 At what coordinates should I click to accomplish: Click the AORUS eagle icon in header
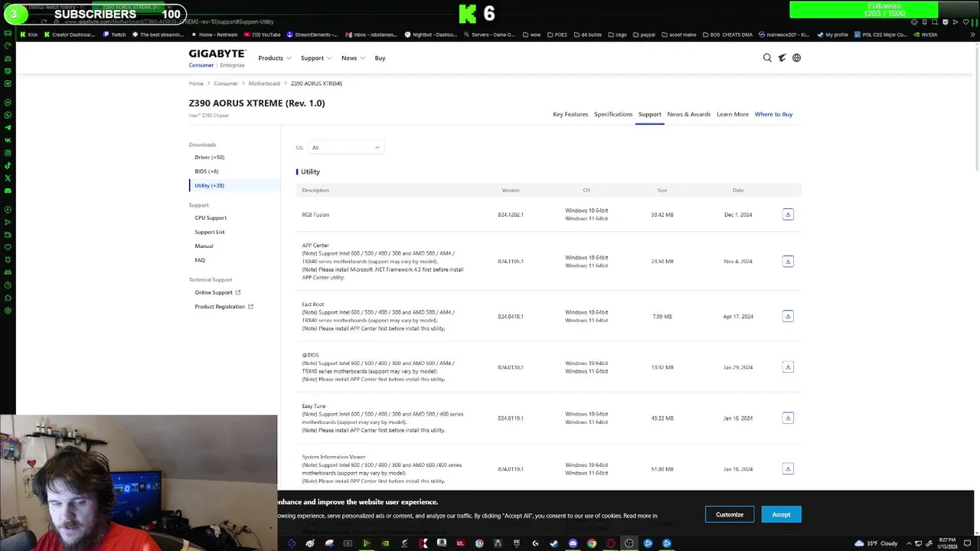(782, 57)
